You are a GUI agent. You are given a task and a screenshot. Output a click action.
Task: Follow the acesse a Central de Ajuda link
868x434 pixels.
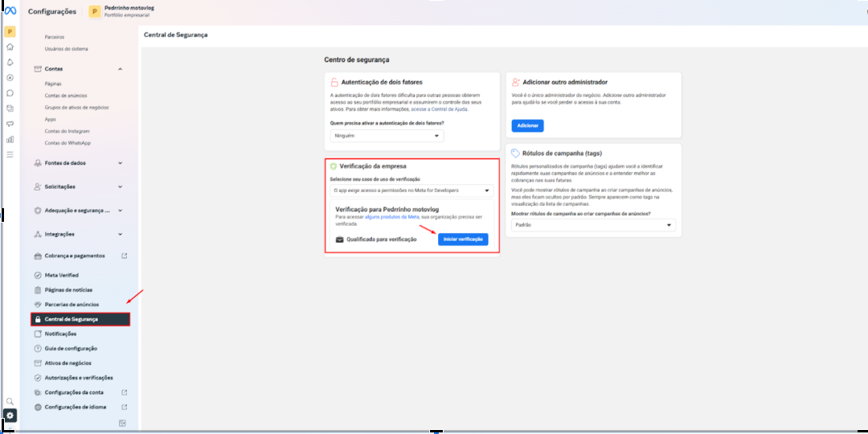[x=440, y=109]
